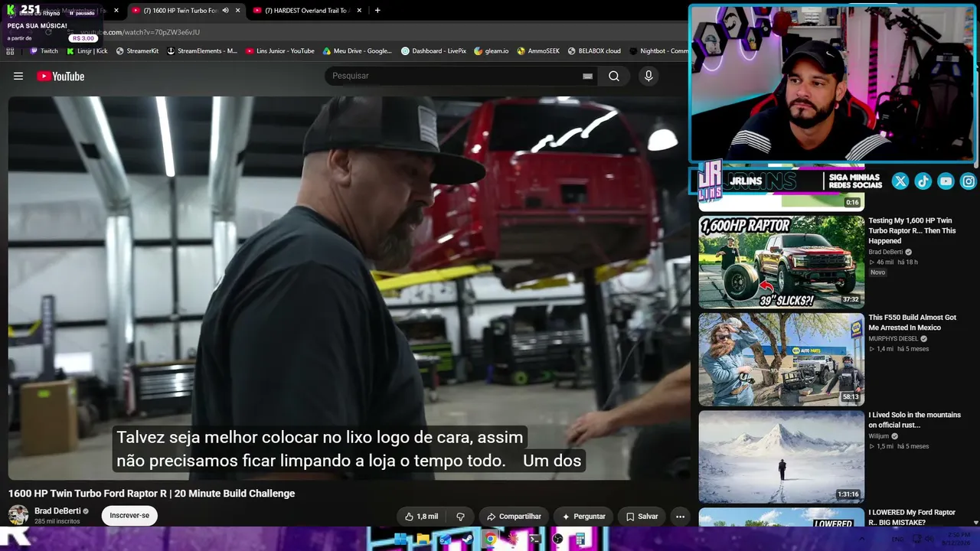The width and height of the screenshot is (980, 551).
Task: Open the LOWERED Ford Raptor thumbnail
Action: pyautogui.click(x=781, y=518)
